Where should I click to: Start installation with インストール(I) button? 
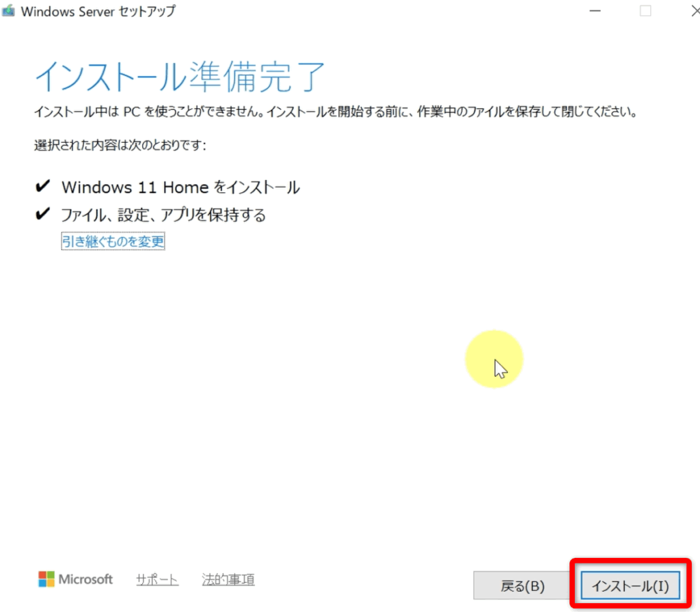click(630, 586)
